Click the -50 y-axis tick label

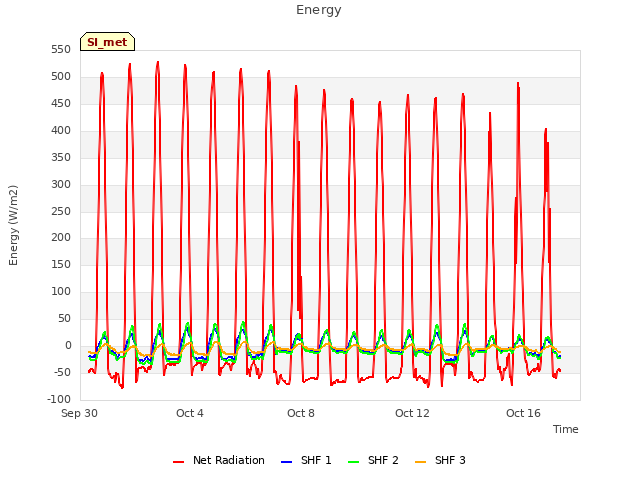click(62, 372)
